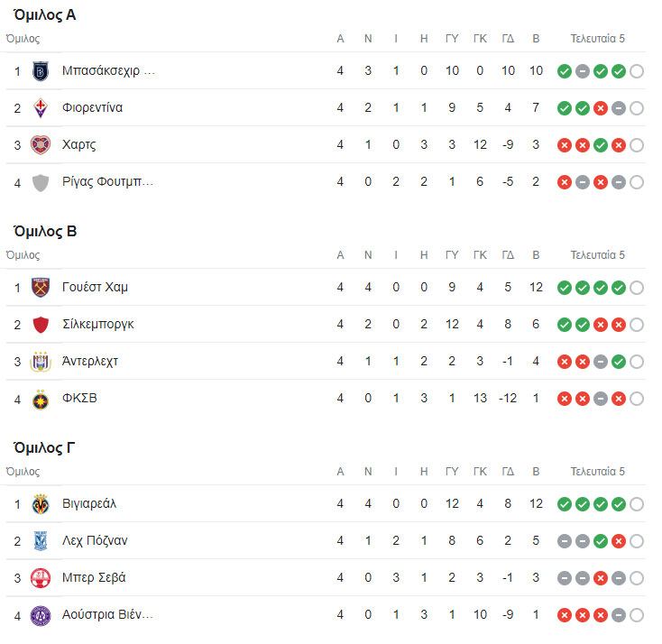Click Όμιλος Β's Τελευταία 5 column header
Image resolution: width=662 pixels, height=644 pixels.
(597, 255)
